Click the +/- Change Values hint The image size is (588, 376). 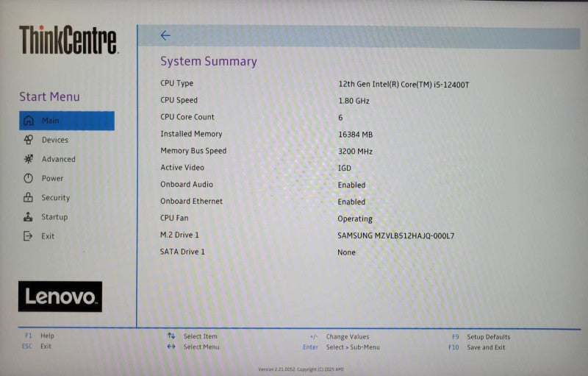click(x=340, y=336)
